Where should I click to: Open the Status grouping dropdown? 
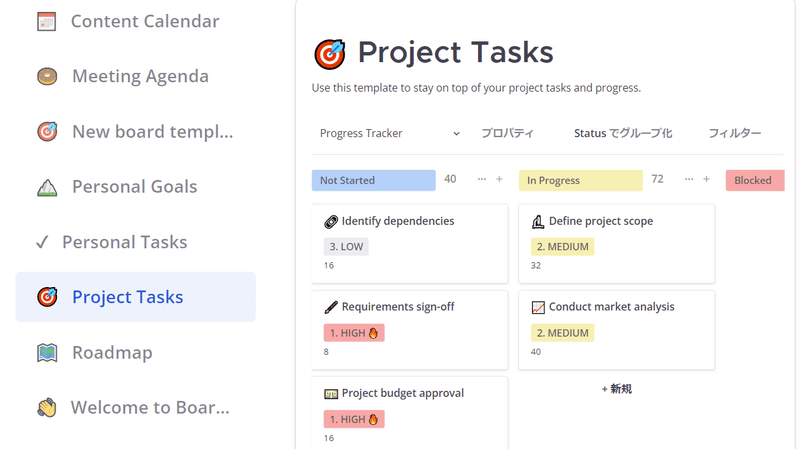(x=623, y=134)
